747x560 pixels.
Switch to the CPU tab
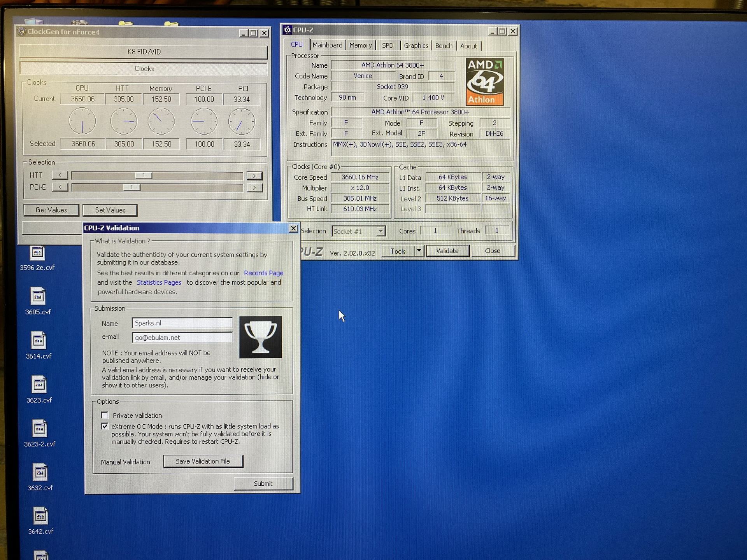coord(296,45)
